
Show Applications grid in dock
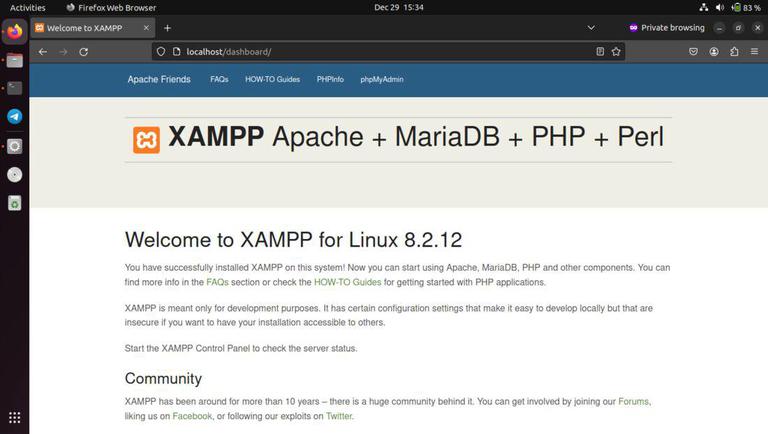pos(15,417)
